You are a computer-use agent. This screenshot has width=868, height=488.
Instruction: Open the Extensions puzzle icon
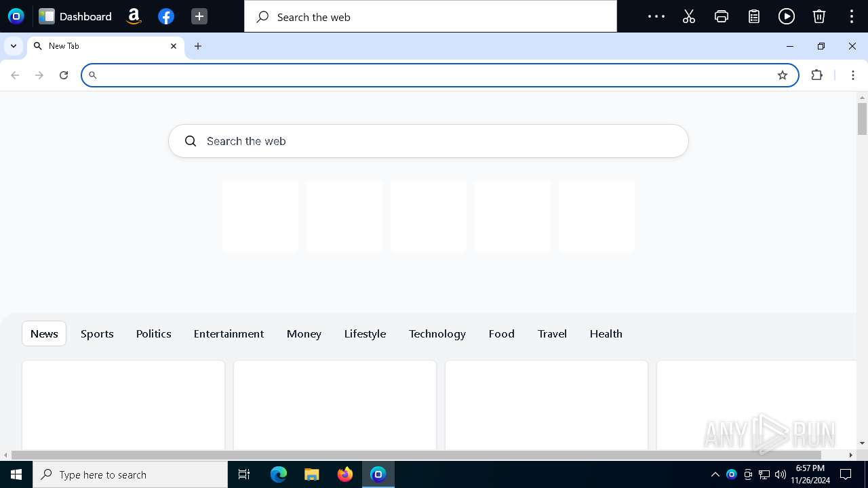[x=817, y=75]
